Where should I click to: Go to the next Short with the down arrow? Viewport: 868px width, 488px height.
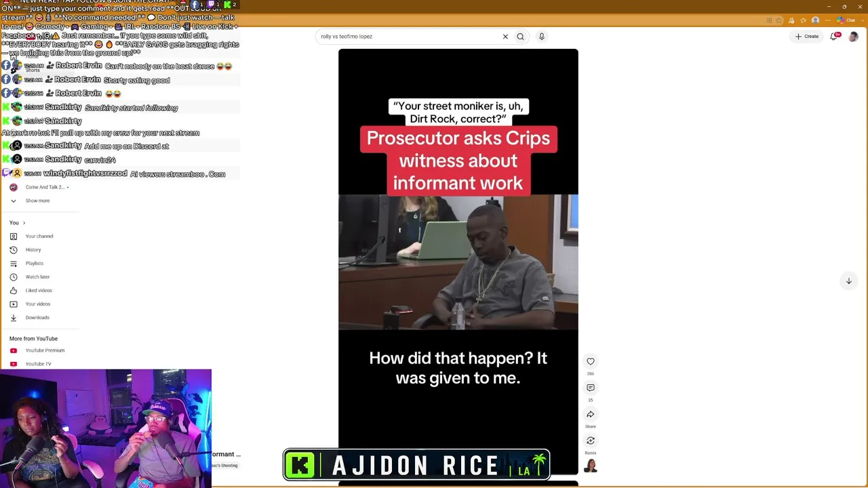(848, 281)
